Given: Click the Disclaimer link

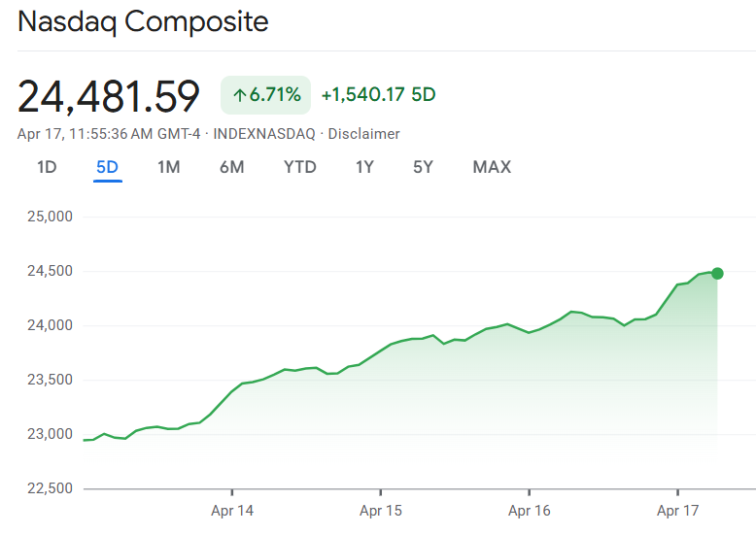Looking at the screenshot, I should pos(363,134).
